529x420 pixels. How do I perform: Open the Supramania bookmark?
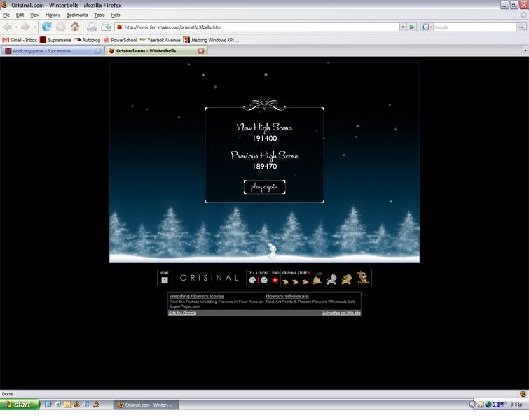[x=55, y=40]
